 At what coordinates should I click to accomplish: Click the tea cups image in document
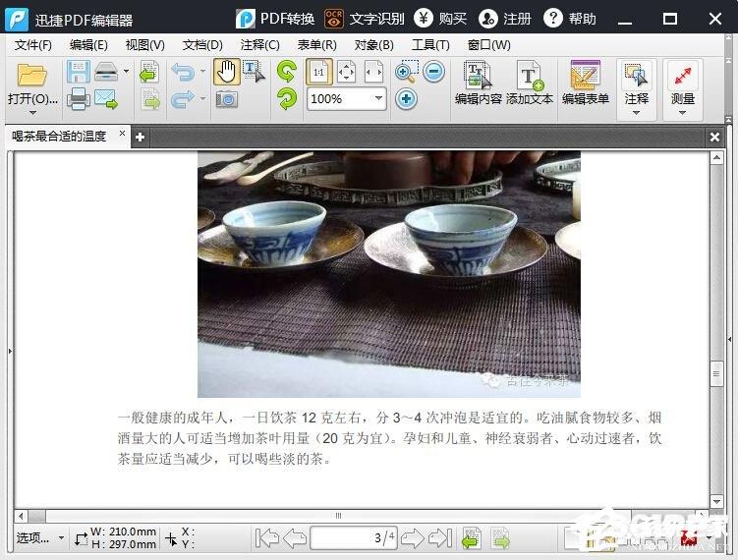pos(389,274)
